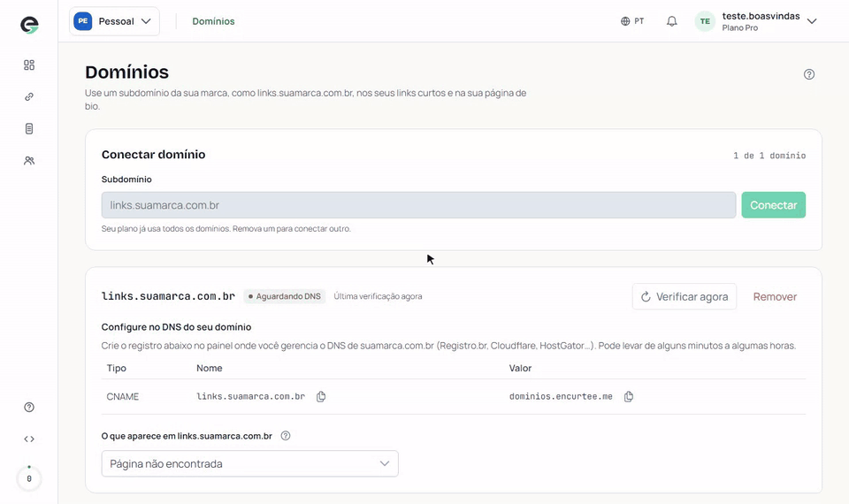Open the Pessoal workspace dropdown

[x=114, y=21]
